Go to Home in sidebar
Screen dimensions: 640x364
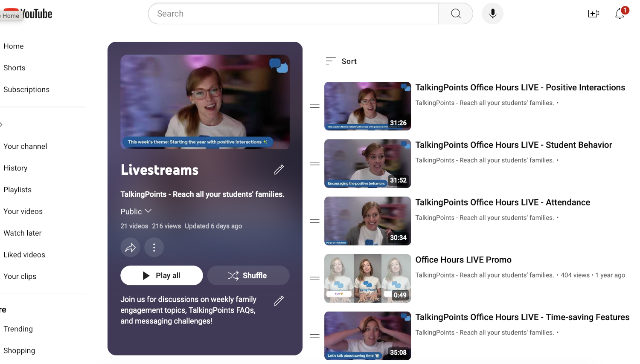[14, 46]
